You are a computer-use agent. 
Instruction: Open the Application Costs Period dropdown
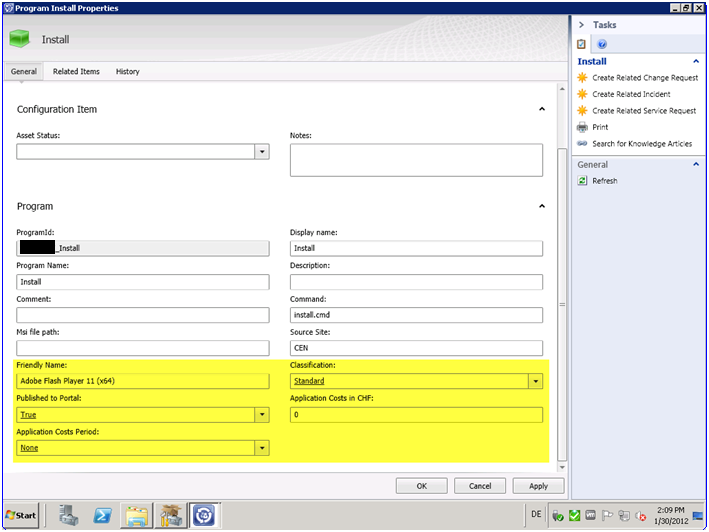pos(262,449)
